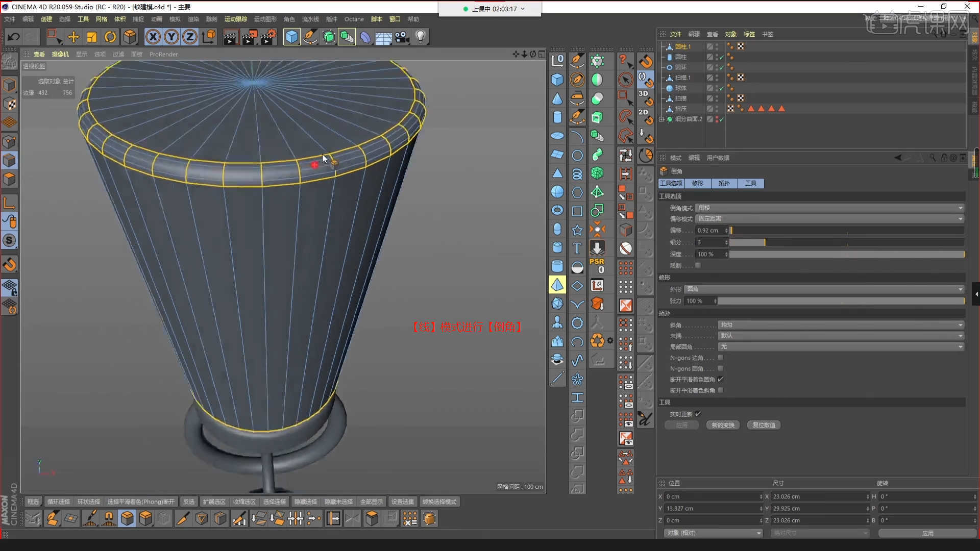The width and height of the screenshot is (980, 551).
Task: Click the Render View clapperboard icon
Action: (230, 37)
